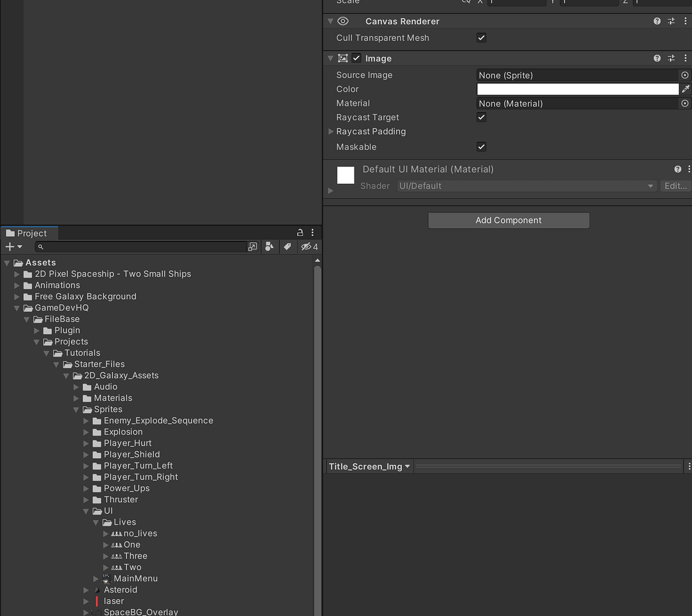The image size is (692, 616).
Task: Collapse the Canvas Renderer component header
Action: pyautogui.click(x=330, y=21)
